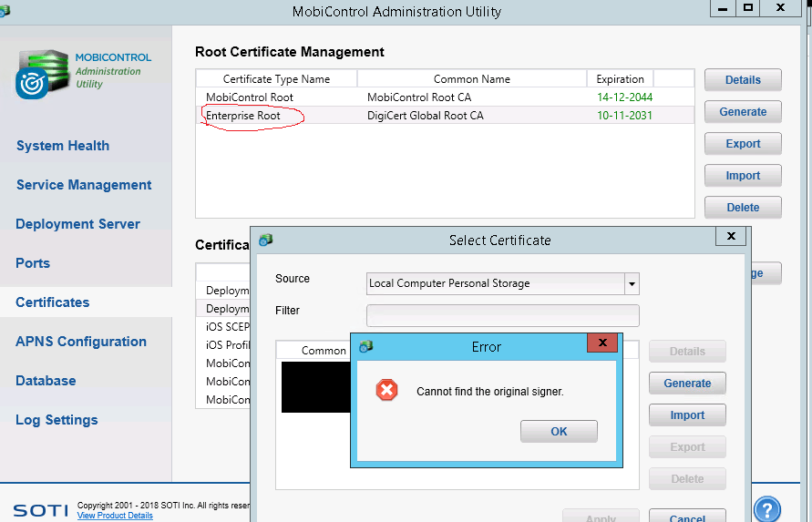Close the Error dialog with X

point(602,343)
